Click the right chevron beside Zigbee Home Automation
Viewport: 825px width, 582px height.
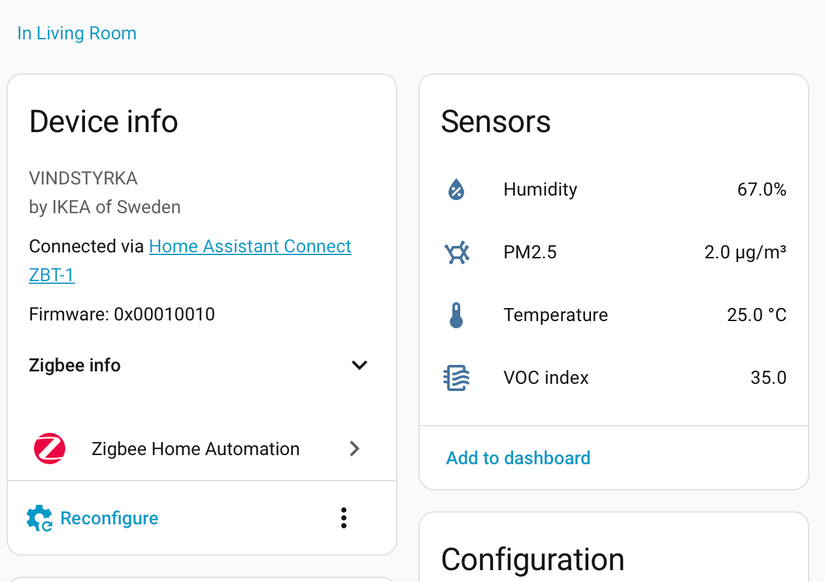[354, 449]
